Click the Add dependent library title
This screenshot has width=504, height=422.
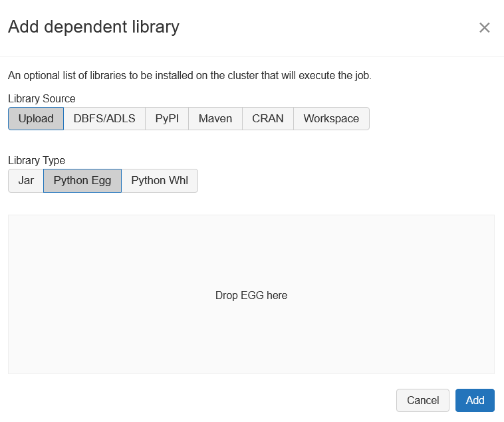(93, 27)
